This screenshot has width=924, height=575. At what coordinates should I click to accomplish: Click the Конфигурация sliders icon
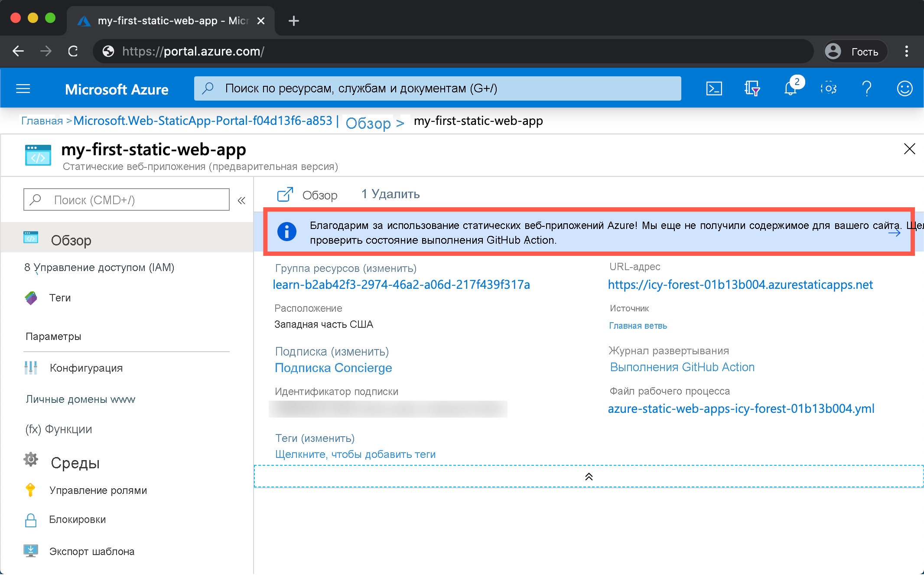(x=31, y=368)
